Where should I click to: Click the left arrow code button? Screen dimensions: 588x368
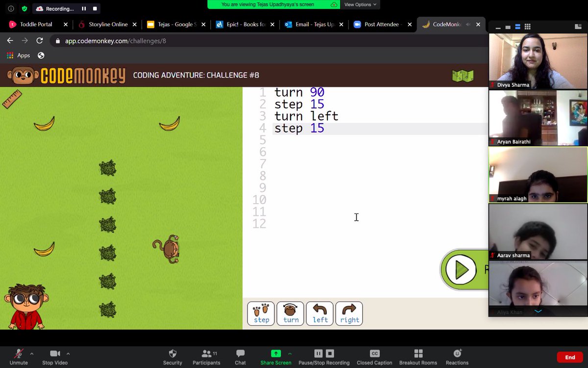point(320,314)
